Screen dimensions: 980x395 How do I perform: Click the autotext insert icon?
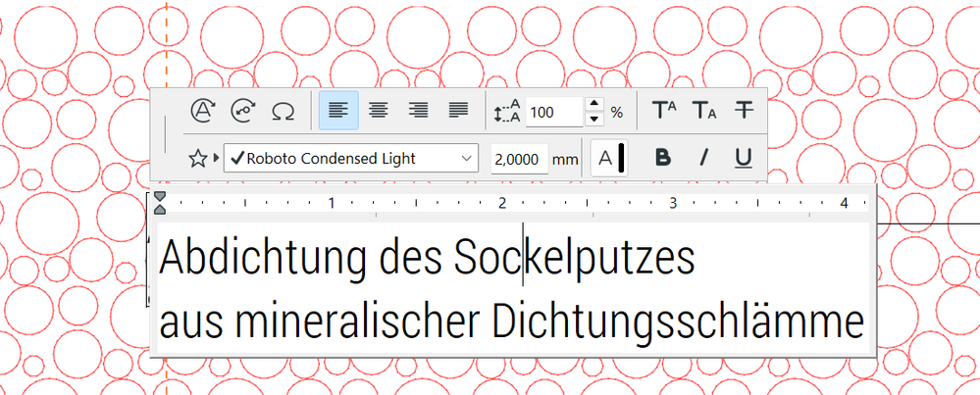(x=202, y=111)
